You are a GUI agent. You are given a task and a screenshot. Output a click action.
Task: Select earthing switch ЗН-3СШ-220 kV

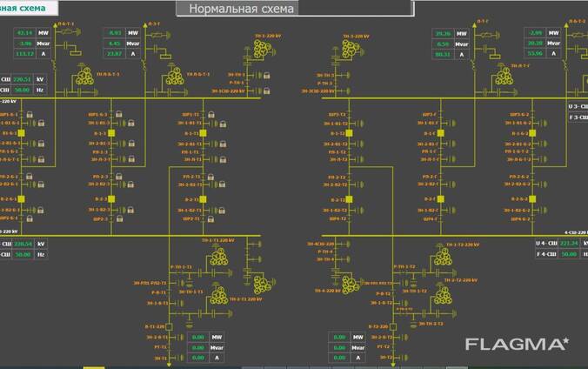click(343, 91)
